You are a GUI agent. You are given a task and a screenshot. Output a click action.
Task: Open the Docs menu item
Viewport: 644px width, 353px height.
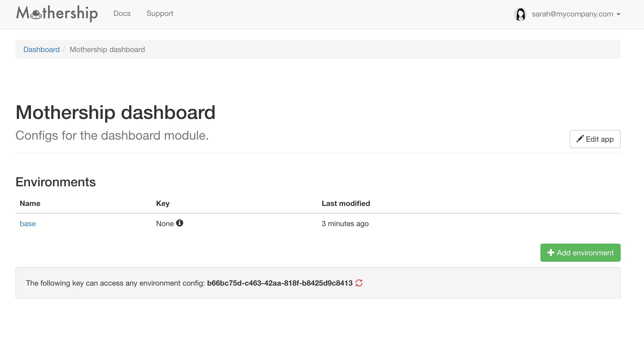coord(122,13)
